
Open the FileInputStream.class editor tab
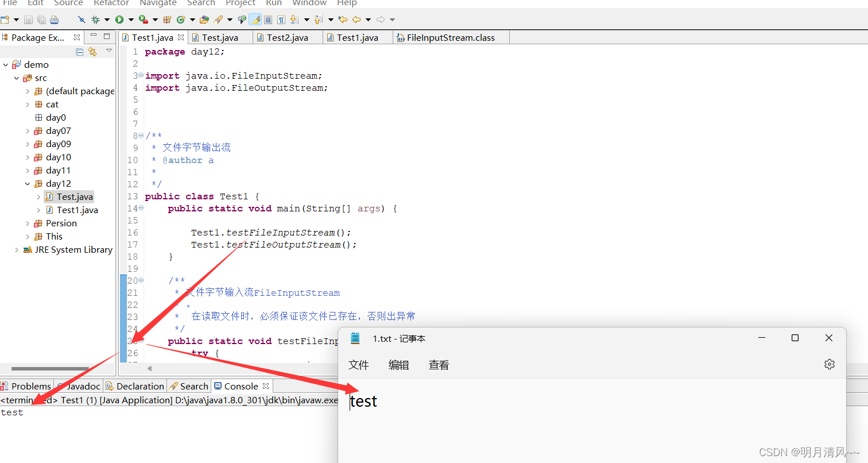pyautogui.click(x=451, y=37)
